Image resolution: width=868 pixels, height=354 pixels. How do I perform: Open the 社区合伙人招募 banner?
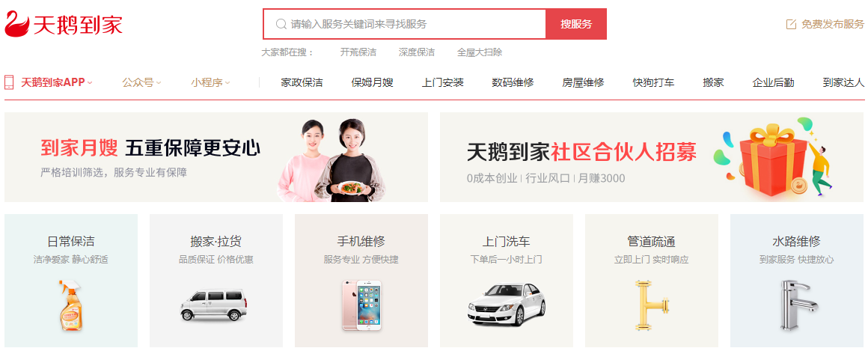click(x=652, y=157)
